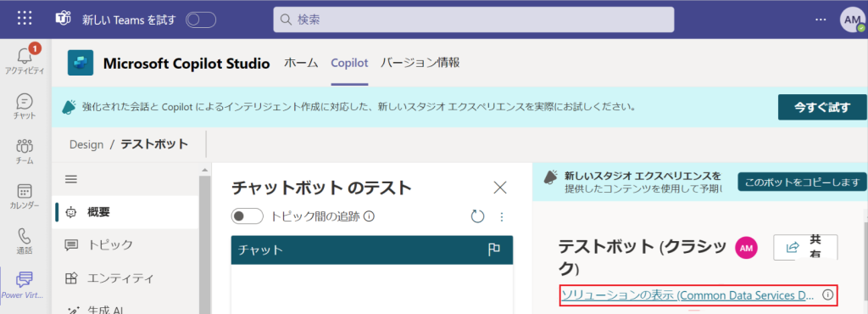Open the Teams app launcher grid
The height and width of the screenshot is (314, 868).
tap(25, 19)
